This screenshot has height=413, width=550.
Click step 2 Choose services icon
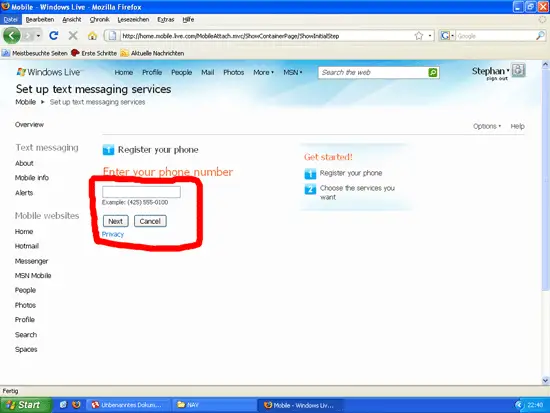(x=310, y=189)
